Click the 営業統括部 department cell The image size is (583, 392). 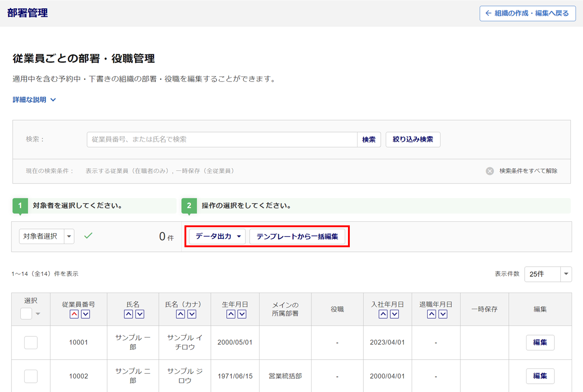tap(285, 376)
